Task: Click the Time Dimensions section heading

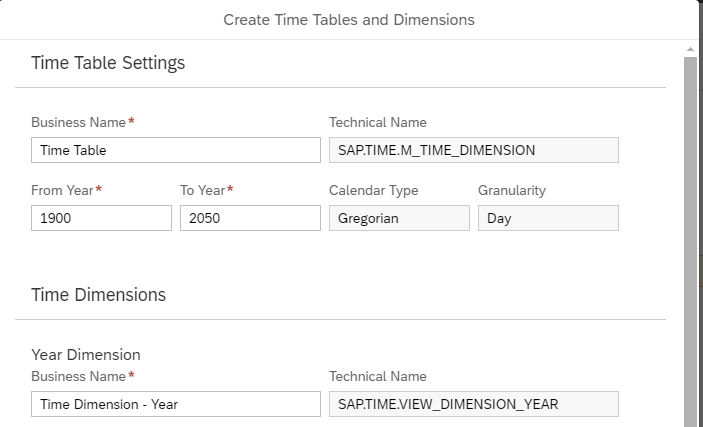Action: 98,295
